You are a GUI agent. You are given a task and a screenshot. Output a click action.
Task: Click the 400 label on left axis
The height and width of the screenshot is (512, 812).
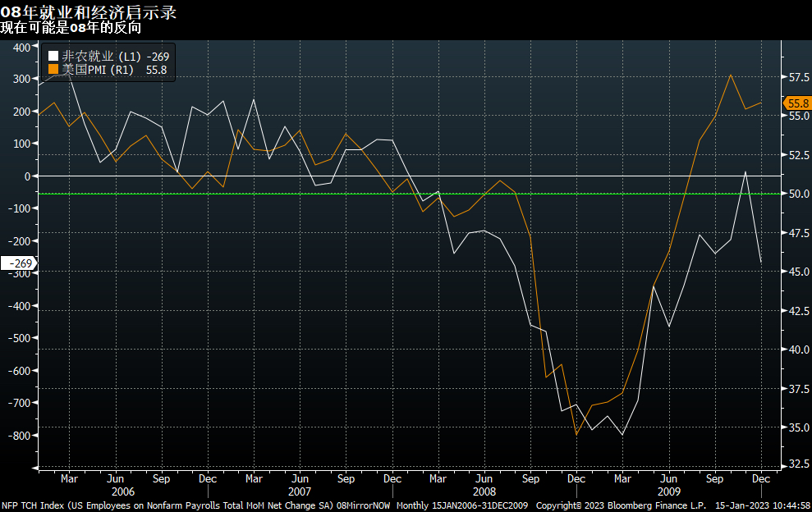click(21, 47)
